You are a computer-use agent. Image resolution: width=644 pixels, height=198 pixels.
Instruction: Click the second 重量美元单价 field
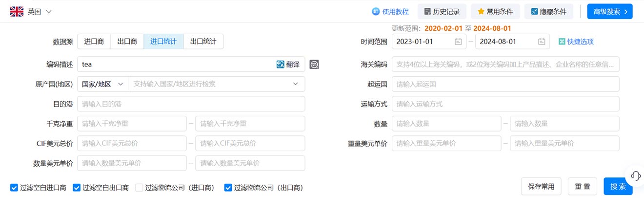(565, 143)
